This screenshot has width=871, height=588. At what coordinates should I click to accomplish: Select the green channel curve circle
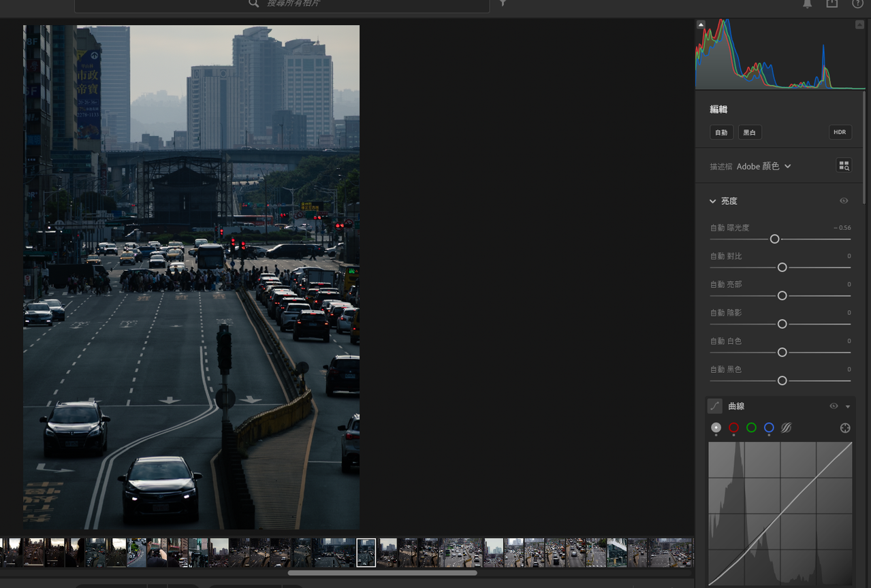tap(751, 428)
